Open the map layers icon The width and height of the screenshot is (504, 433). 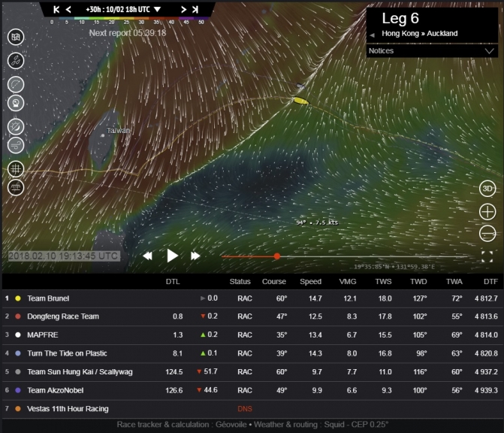click(16, 37)
